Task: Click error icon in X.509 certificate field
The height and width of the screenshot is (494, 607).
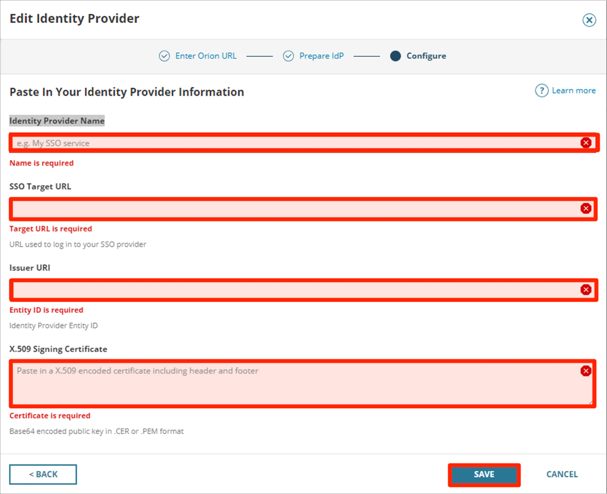Action: 586,371
